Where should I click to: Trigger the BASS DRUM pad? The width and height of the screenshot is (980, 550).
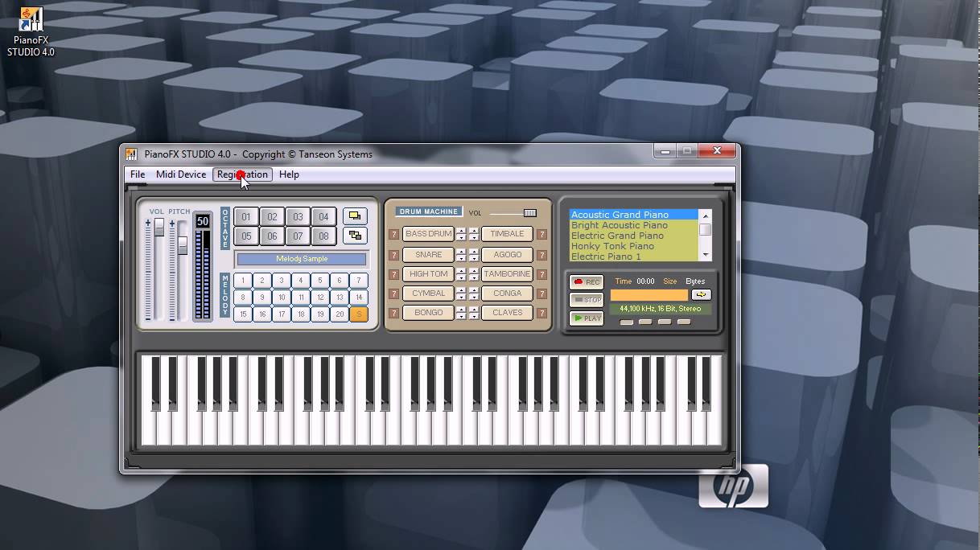click(428, 234)
